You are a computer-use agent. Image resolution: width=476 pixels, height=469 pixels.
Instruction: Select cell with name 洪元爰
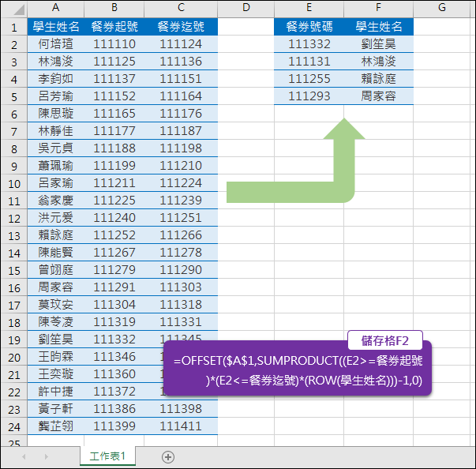pyautogui.click(x=56, y=218)
